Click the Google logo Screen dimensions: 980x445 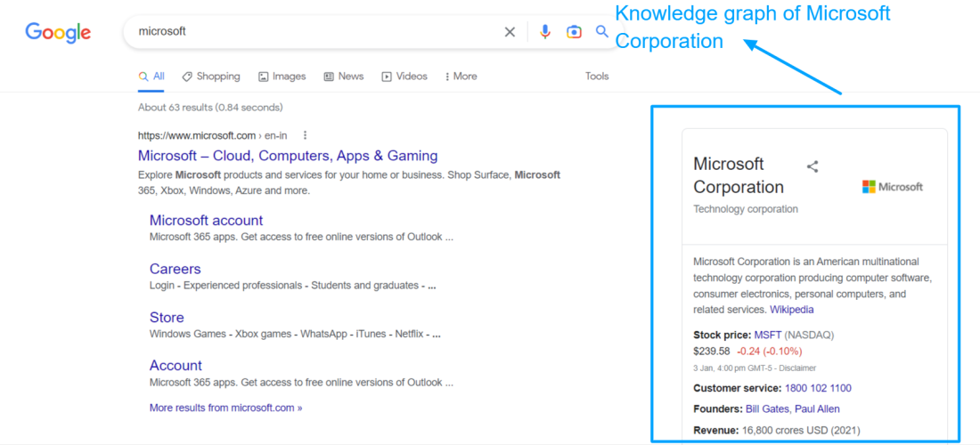(x=58, y=33)
